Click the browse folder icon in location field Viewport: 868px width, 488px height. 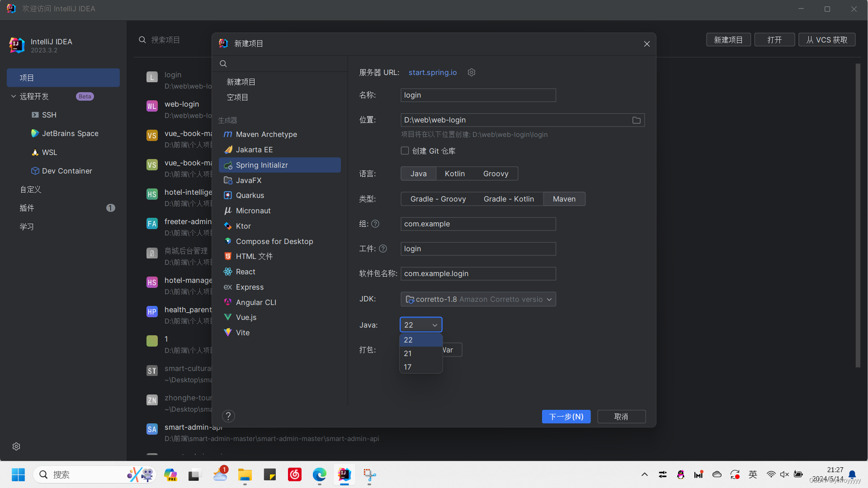tap(636, 120)
